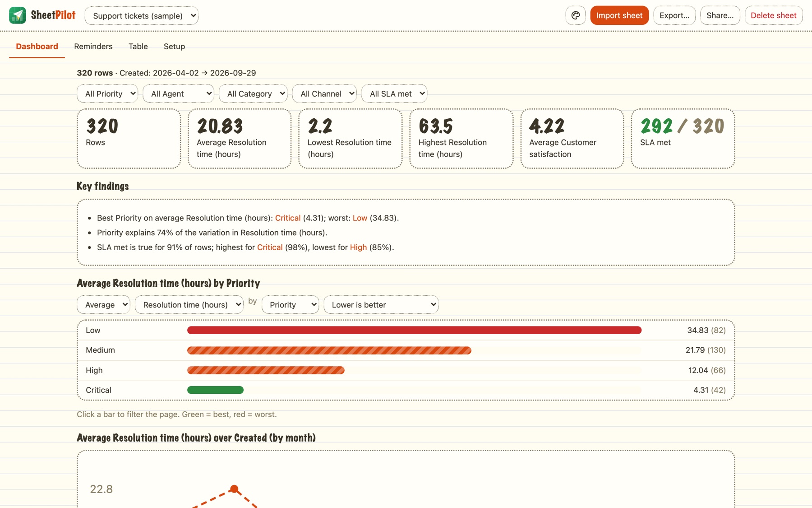Image resolution: width=812 pixels, height=508 pixels.
Task: Click the Delete sheet button
Action: click(x=774, y=15)
